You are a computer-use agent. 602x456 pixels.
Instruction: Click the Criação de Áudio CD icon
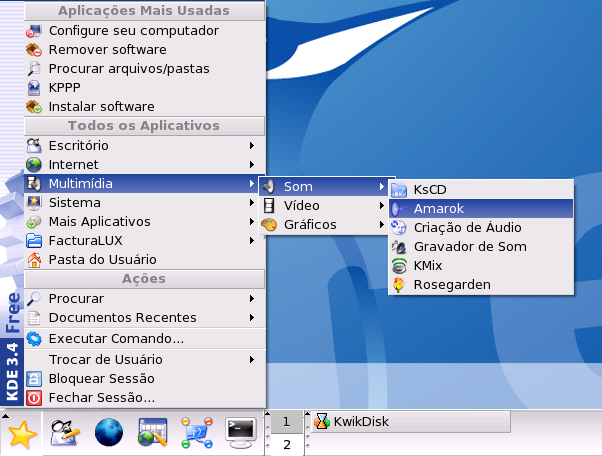click(x=399, y=228)
